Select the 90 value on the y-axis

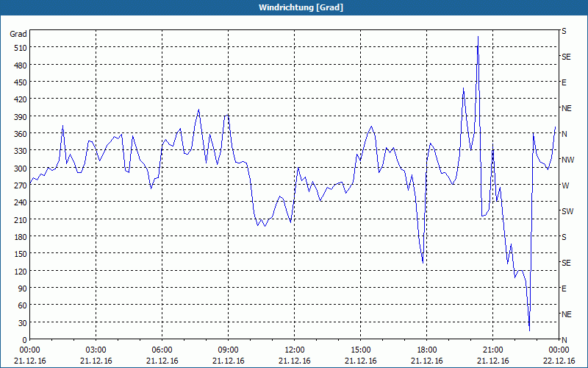tap(23, 289)
